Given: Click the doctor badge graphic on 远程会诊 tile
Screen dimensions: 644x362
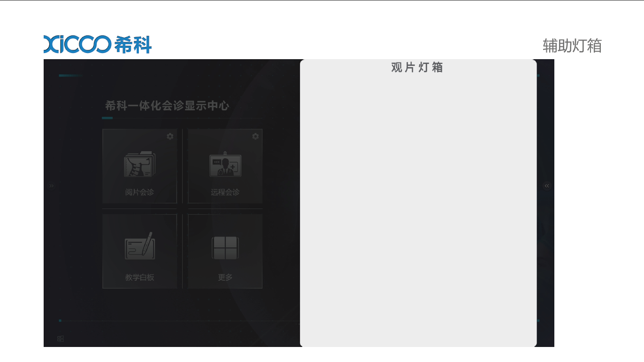Looking at the screenshot, I should [225, 164].
